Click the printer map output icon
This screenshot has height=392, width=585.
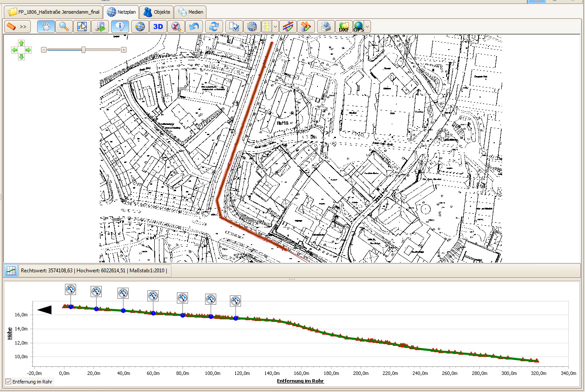[326, 27]
